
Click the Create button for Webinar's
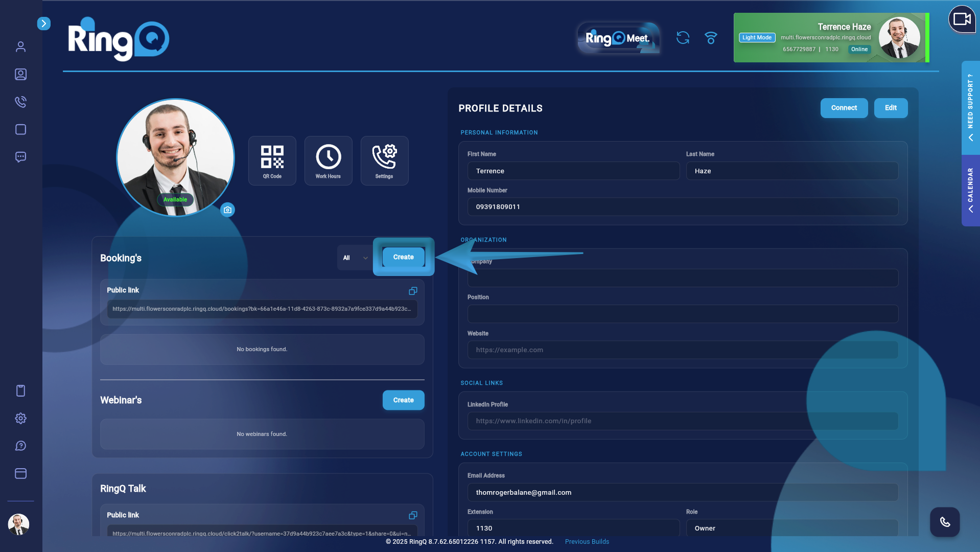pos(403,400)
